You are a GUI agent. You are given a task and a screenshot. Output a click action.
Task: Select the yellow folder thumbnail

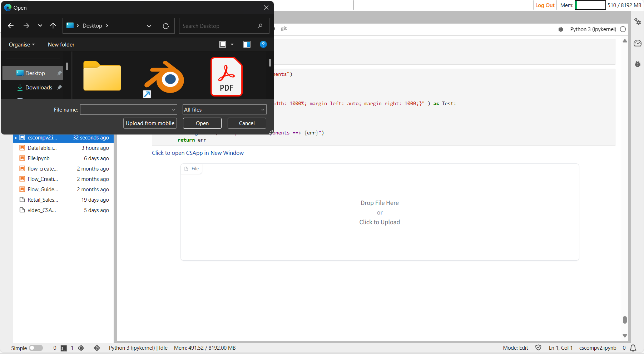102,76
